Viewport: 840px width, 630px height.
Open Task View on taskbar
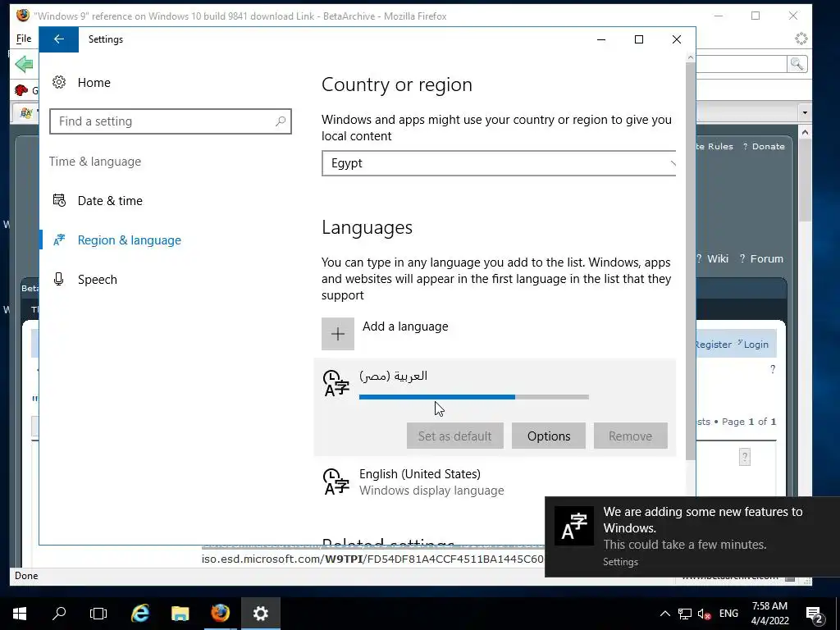[x=98, y=614]
